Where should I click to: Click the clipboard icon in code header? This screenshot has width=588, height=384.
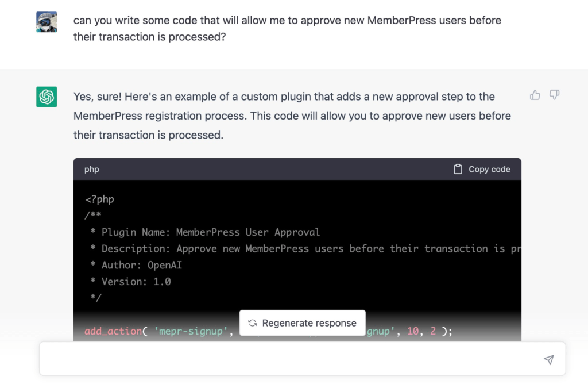(x=458, y=169)
